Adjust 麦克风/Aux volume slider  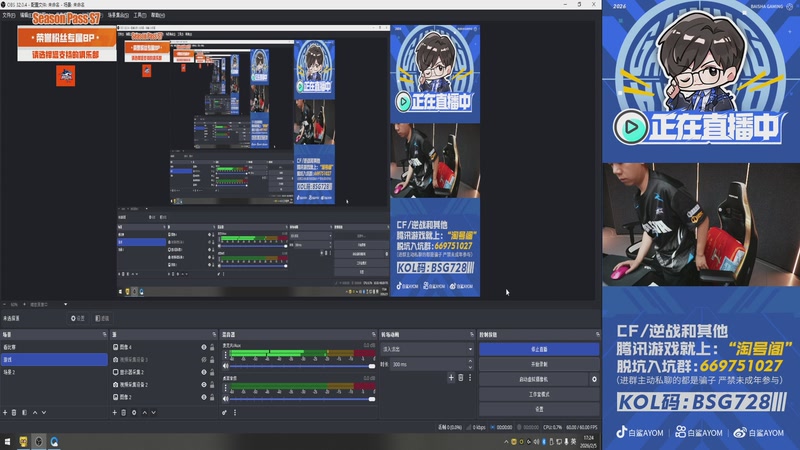[301, 366]
